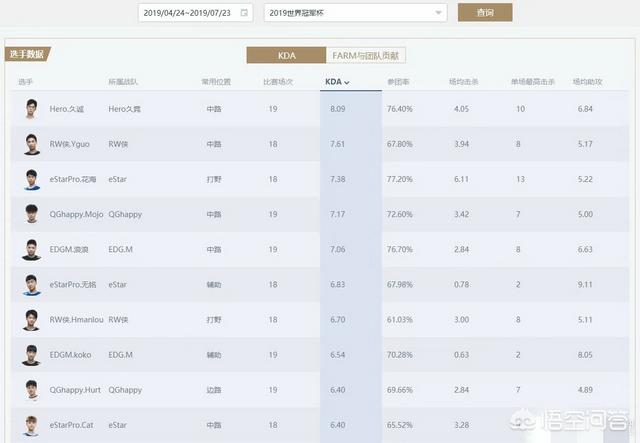Click KDA value 6.54

point(338,355)
